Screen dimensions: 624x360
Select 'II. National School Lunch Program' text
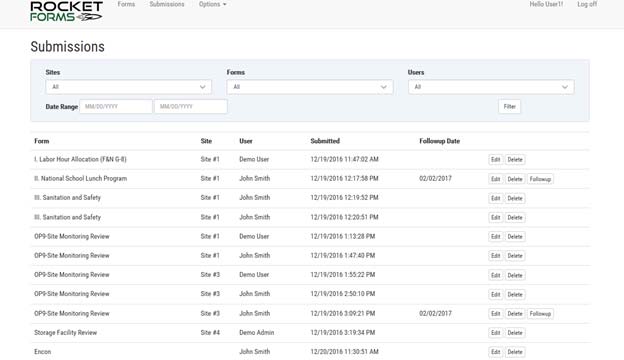click(x=80, y=179)
